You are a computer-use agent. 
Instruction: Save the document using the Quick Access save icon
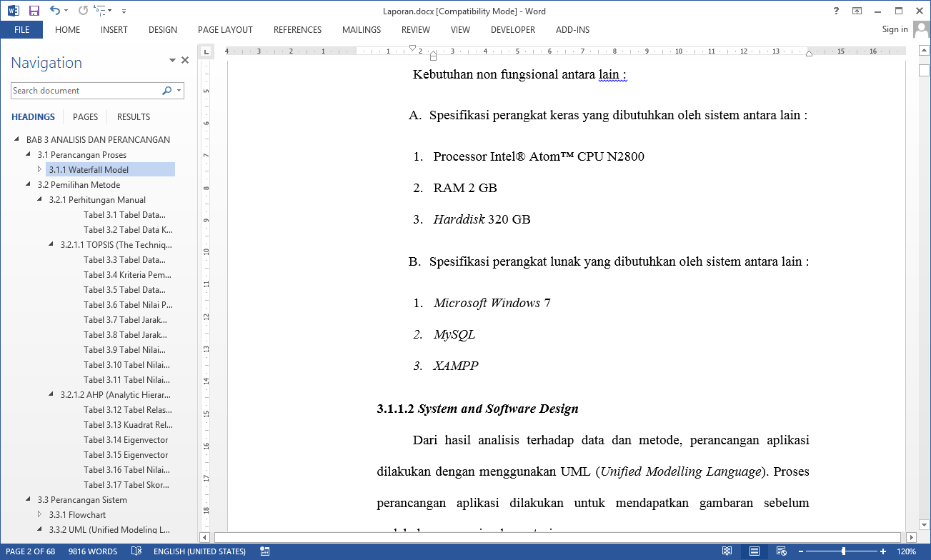[34, 11]
